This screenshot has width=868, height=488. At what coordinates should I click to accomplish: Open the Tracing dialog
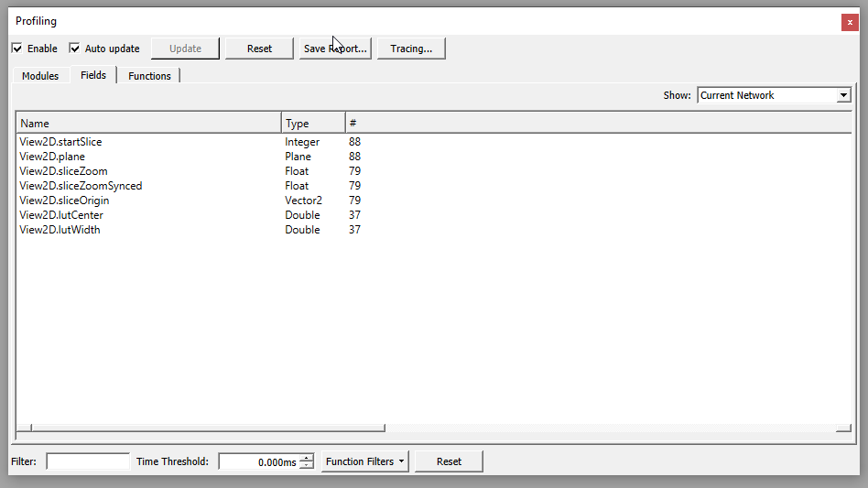[411, 49]
